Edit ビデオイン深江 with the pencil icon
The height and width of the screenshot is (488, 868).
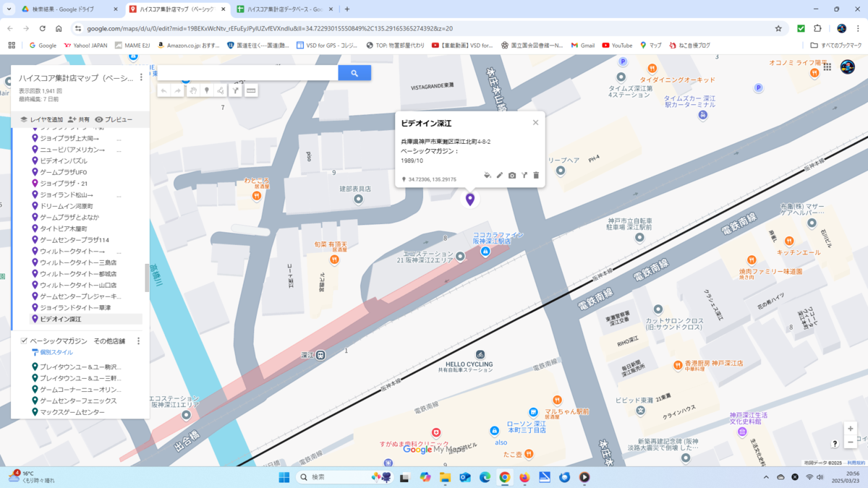click(x=499, y=176)
